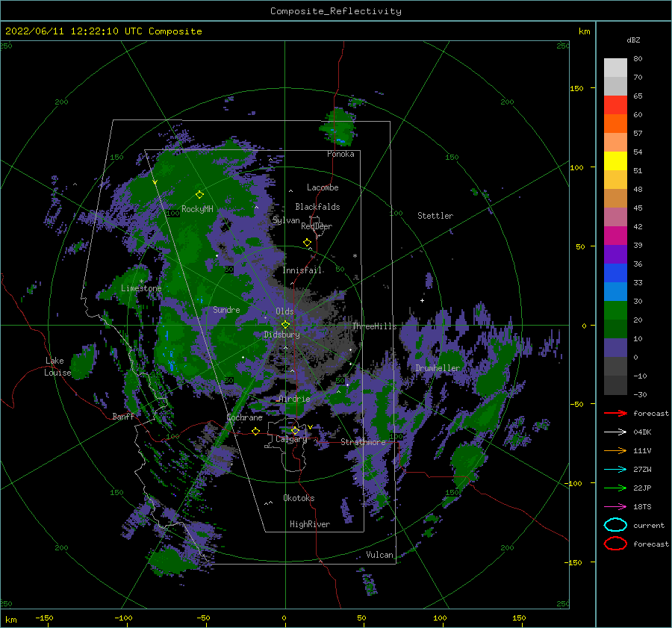This screenshot has width=672, height=628.
Task: Click the Lacombe town label
Action: (323, 187)
